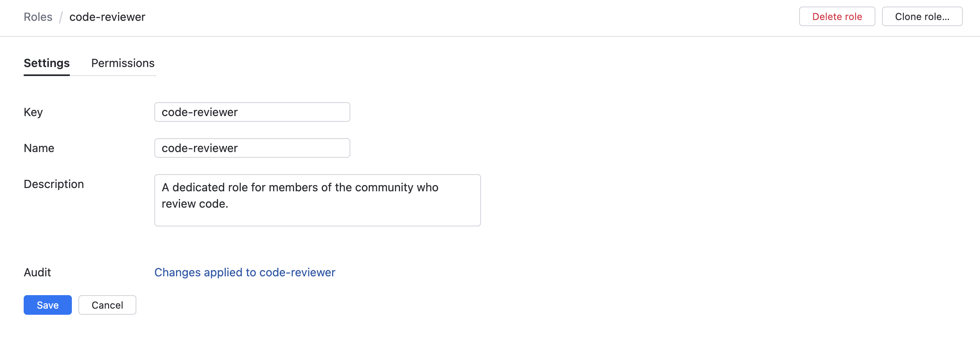This screenshot has height=345, width=980.
Task: Click into the Name text field
Action: (286, 148)
